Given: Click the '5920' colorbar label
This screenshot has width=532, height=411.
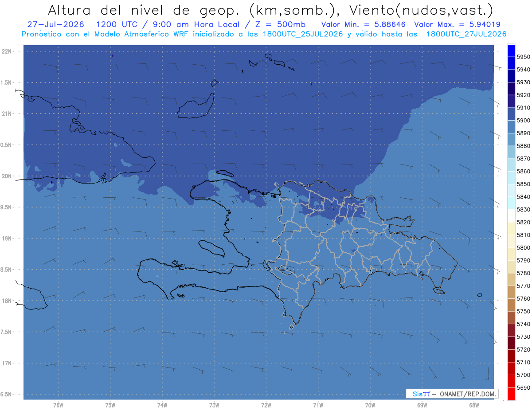Looking at the screenshot, I should pos(524,95).
